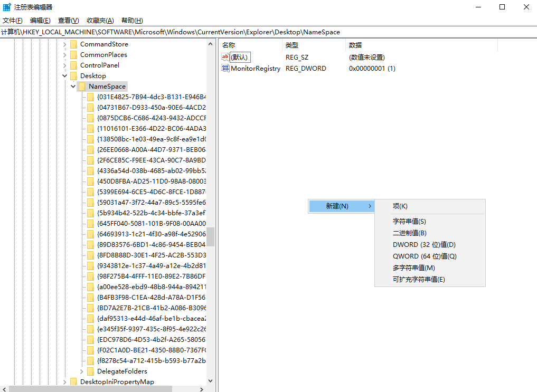Screen dimensions: 537x392
Task: Open the 收藏夹(A) menu
Action: point(100,21)
